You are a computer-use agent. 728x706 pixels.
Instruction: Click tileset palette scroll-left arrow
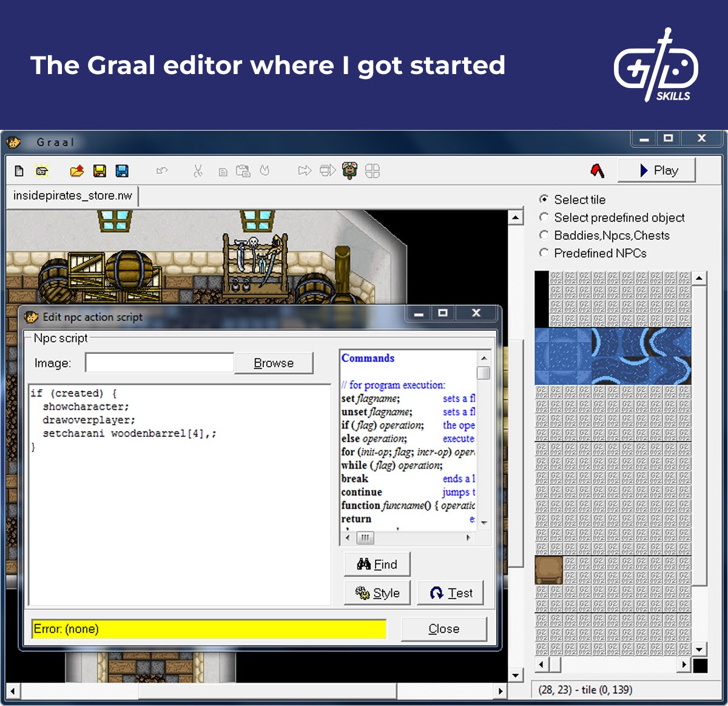pos(541,665)
